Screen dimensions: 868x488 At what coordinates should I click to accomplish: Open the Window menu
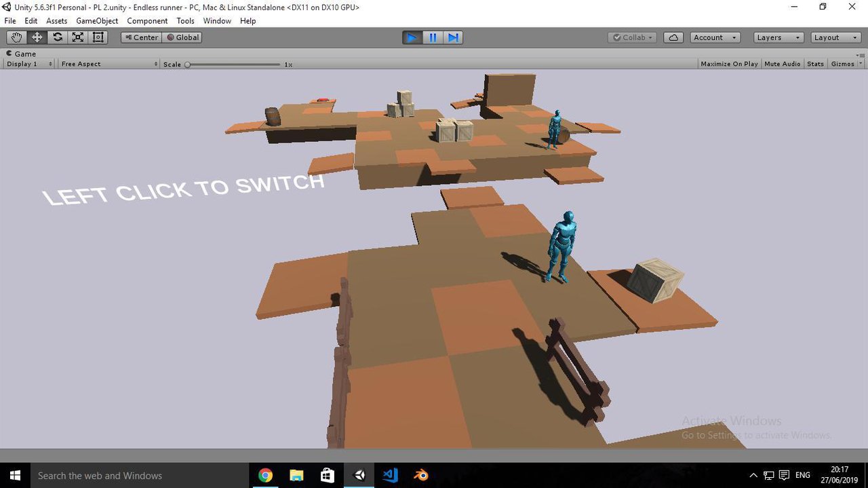click(x=217, y=21)
